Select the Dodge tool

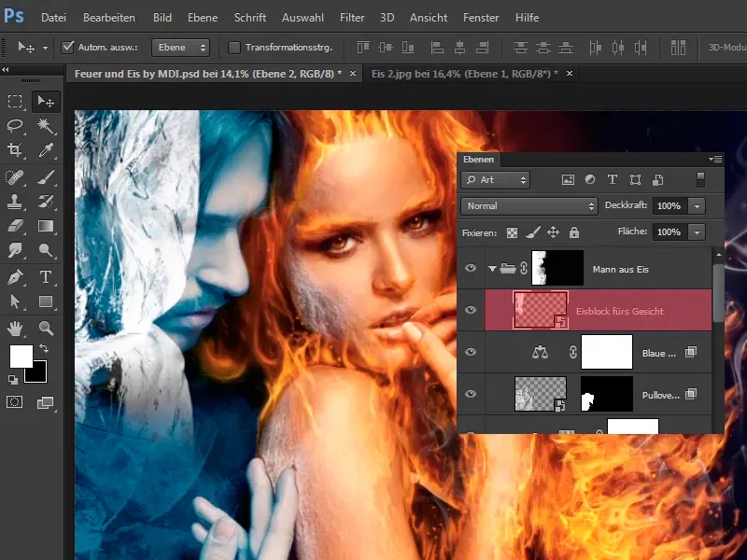[x=46, y=250]
